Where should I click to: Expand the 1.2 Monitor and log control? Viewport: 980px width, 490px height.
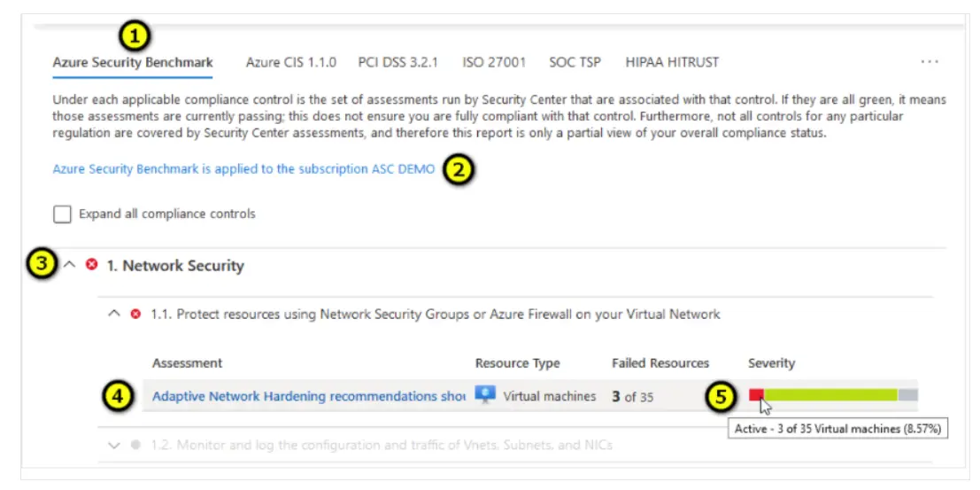pyautogui.click(x=113, y=446)
